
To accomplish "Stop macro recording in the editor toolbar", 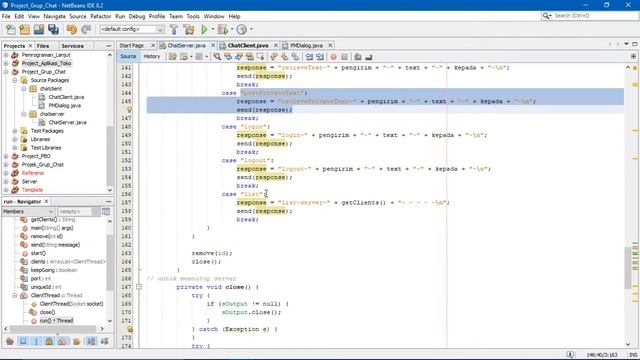I will (344, 57).
